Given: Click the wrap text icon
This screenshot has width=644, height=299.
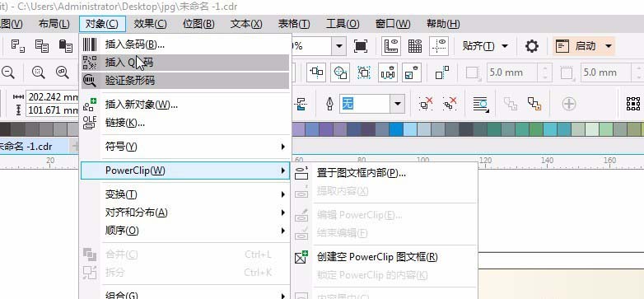Looking at the screenshot, I should point(480,104).
